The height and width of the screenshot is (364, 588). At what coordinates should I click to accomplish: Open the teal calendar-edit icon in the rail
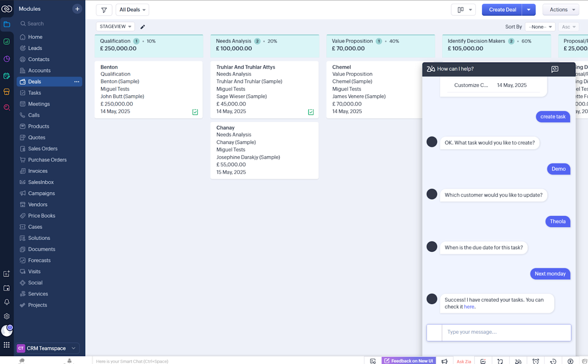click(7, 76)
